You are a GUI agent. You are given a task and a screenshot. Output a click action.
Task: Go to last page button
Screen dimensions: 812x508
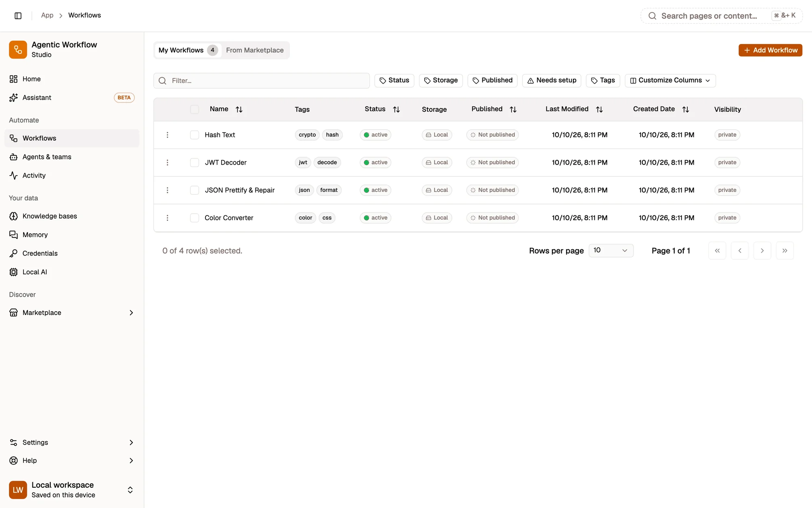point(785,251)
